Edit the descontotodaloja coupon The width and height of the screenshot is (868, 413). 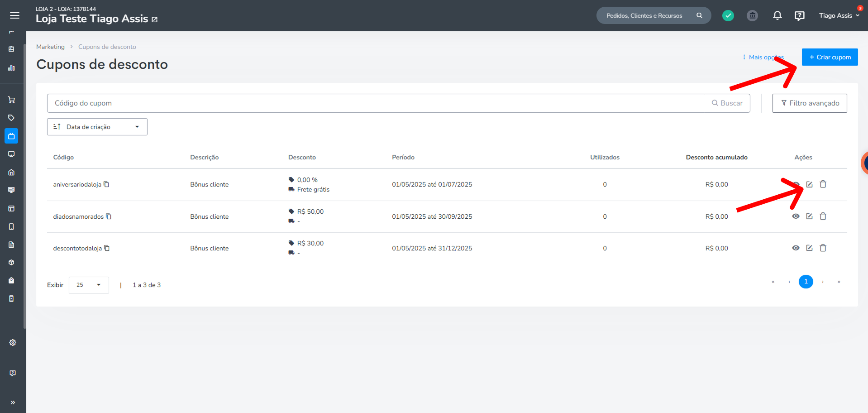pyautogui.click(x=809, y=248)
